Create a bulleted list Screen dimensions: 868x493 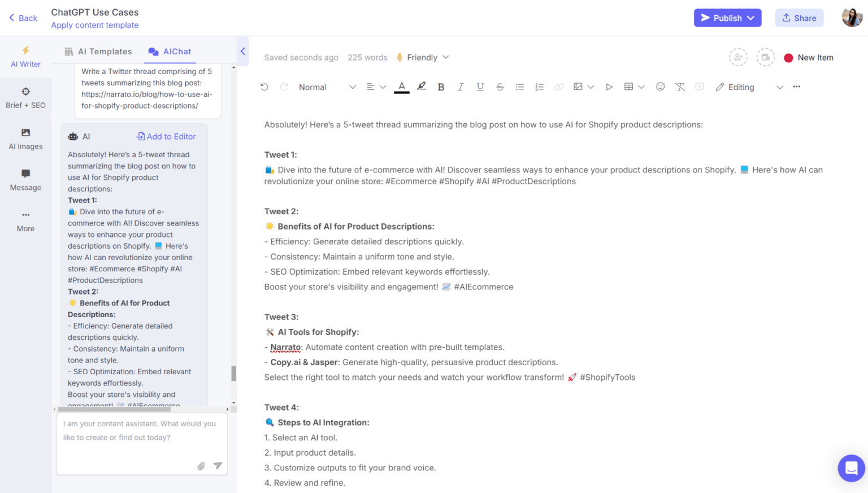519,87
